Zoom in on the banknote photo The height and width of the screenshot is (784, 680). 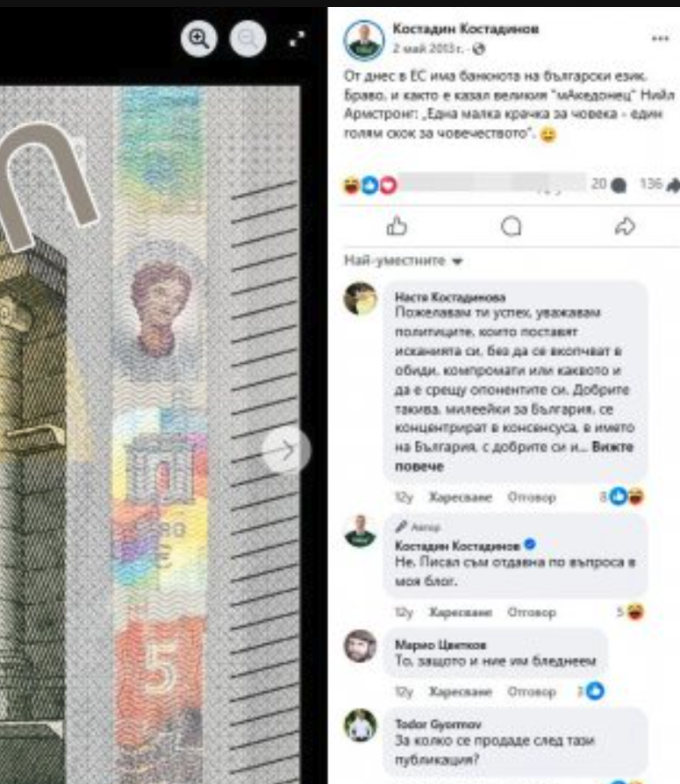[x=198, y=39]
